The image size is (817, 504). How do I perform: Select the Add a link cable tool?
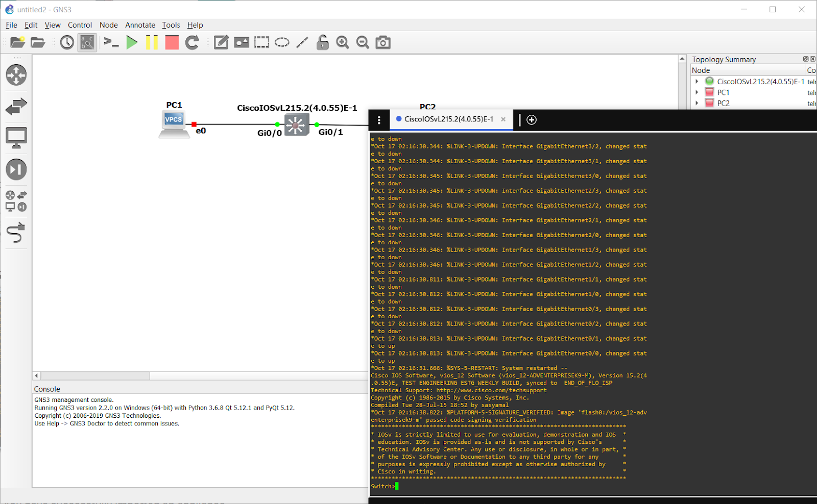(16, 233)
